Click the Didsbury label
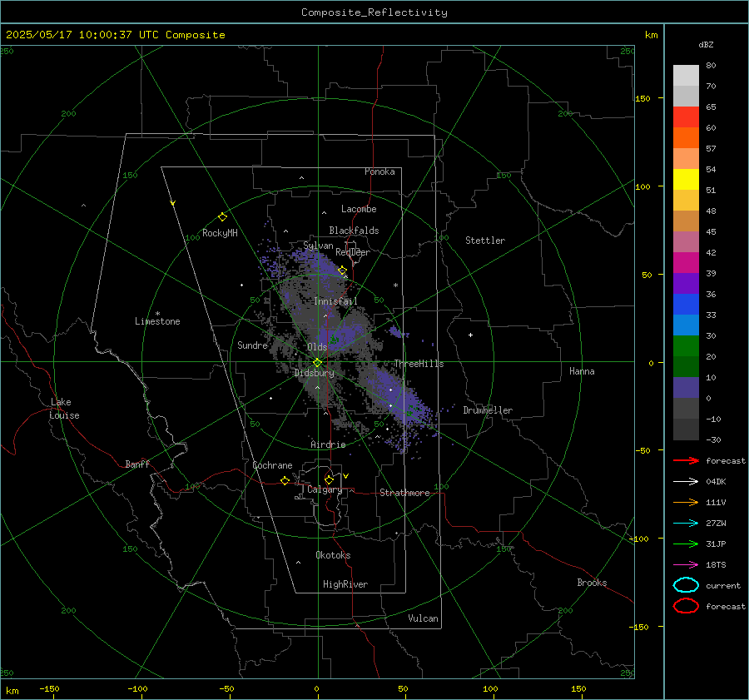Screen dimensions: 749x700 click(314, 373)
